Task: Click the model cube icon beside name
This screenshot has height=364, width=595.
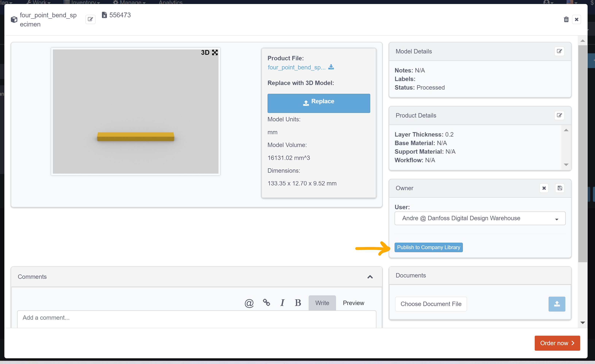Action: (x=14, y=20)
